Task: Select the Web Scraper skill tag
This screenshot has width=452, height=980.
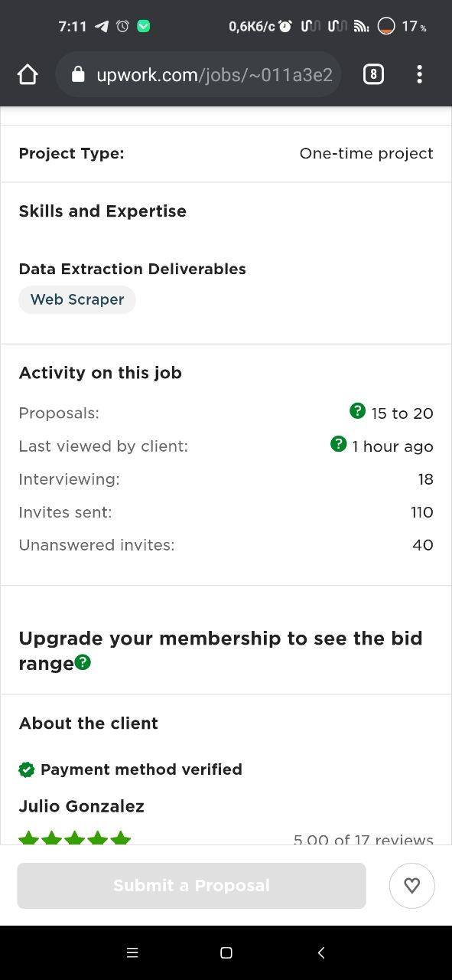Action: click(77, 299)
